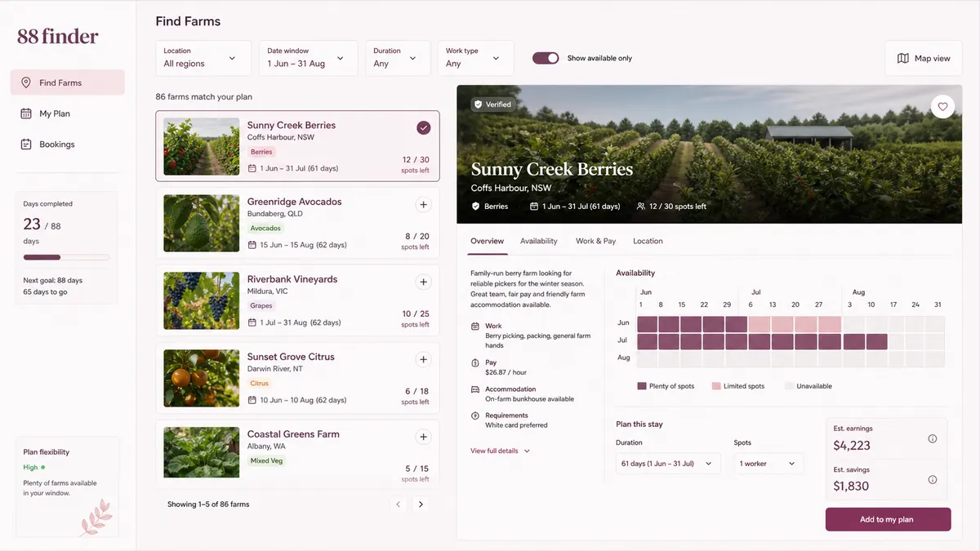Viewport: 980px width, 551px height.
Task: Click the Sunny Creek Berries card title
Action: point(292,125)
